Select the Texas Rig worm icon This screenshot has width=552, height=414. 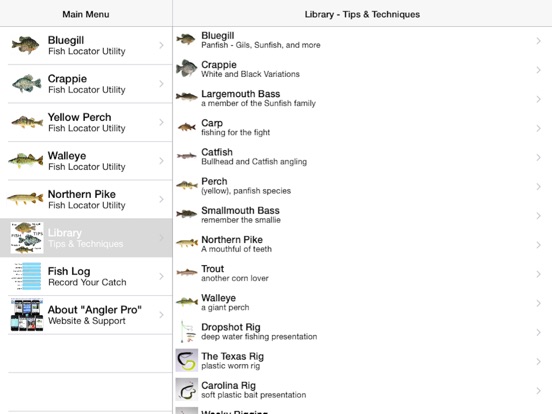pos(187,360)
